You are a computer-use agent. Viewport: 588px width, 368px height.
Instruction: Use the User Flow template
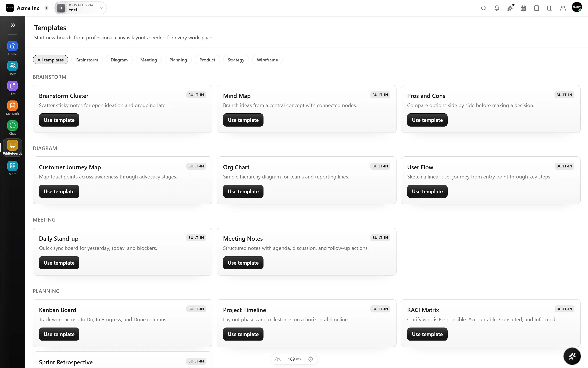click(x=427, y=191)
